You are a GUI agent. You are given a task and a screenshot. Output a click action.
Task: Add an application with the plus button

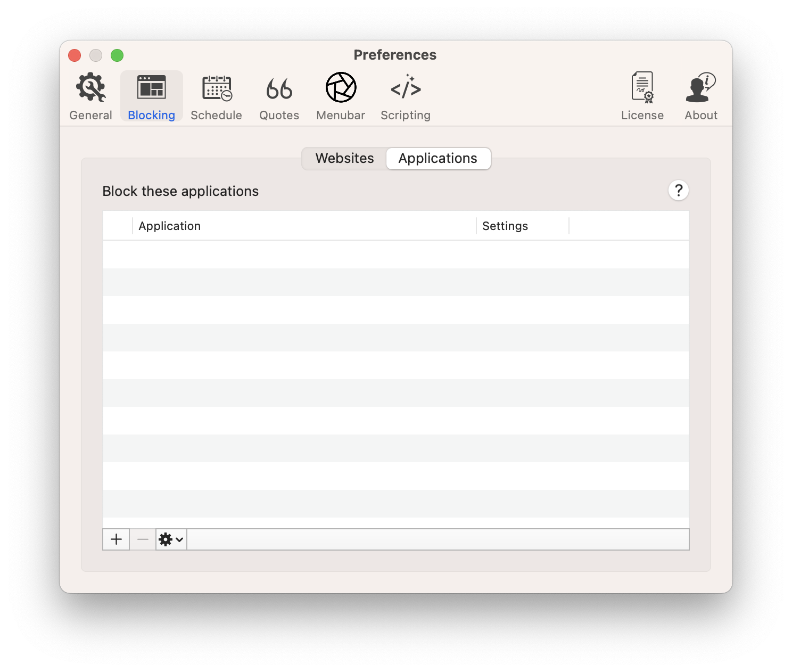(116, 539)
